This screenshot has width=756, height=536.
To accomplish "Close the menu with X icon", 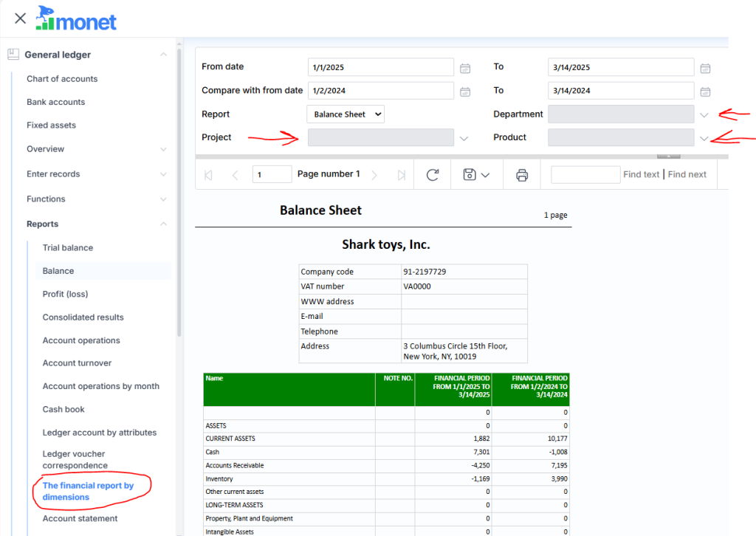I will (x=20, y=18).
